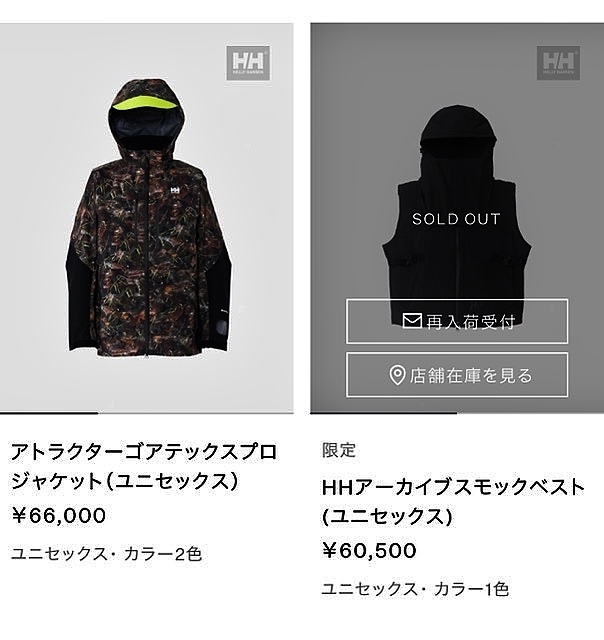Open HHアーカイブスモックベスト product title
Viewport: 604px width, 640px height.
tap(453, 501)
